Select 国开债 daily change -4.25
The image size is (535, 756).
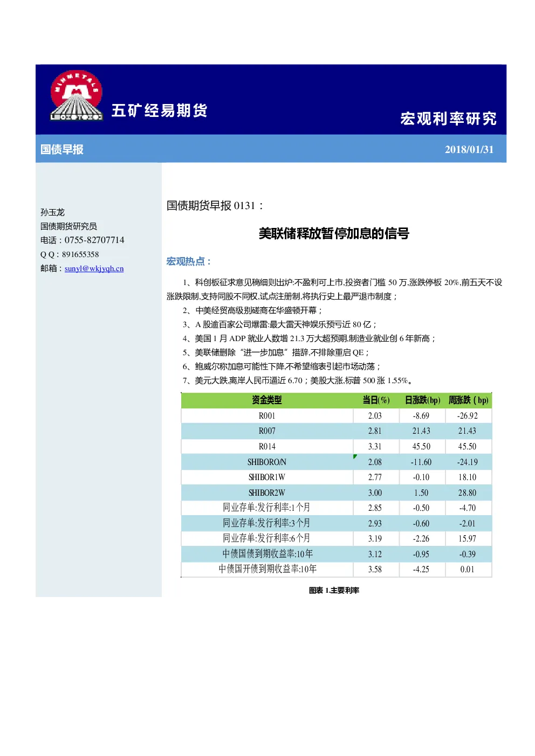click(421, 569)
